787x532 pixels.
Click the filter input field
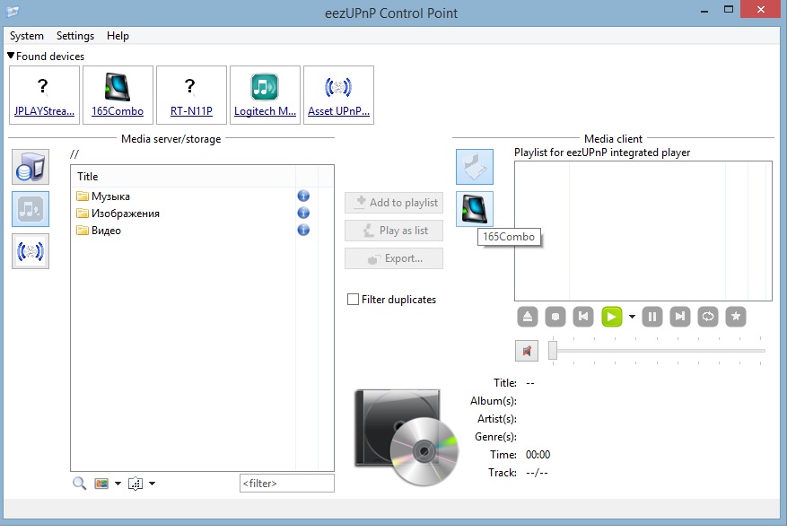[286, 484]
